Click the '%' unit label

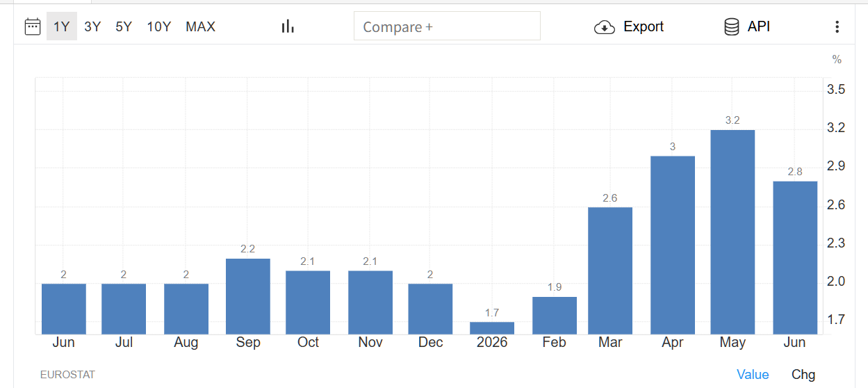837,60
